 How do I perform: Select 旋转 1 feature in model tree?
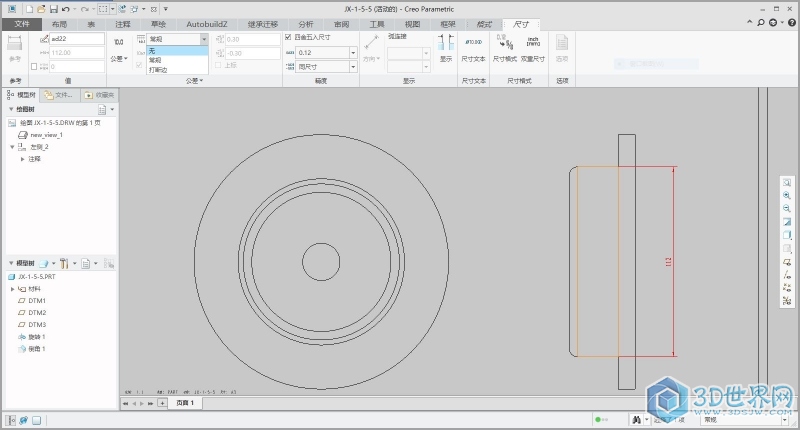(37, 337)
